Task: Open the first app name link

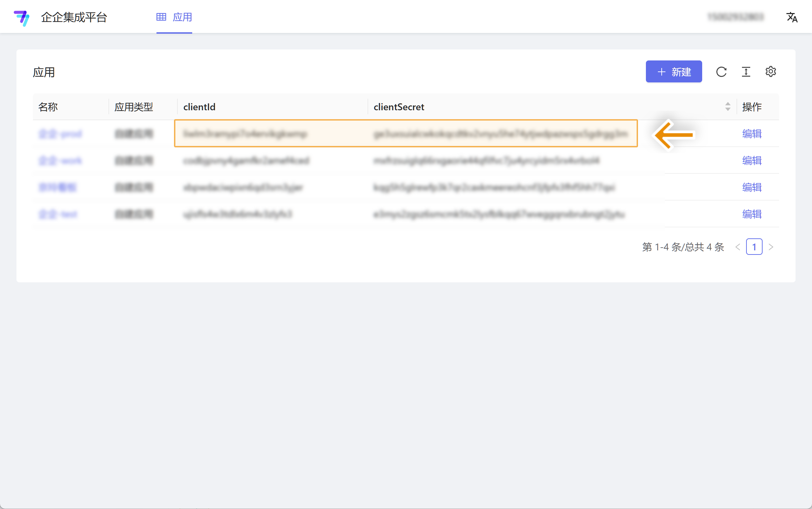Action: coord(60,134)
